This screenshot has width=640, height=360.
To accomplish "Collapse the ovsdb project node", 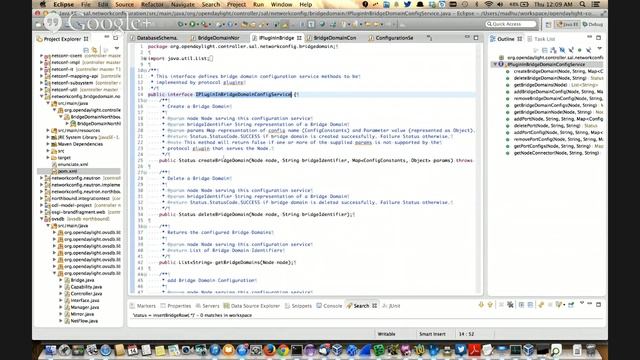I will tap(42, 219).
